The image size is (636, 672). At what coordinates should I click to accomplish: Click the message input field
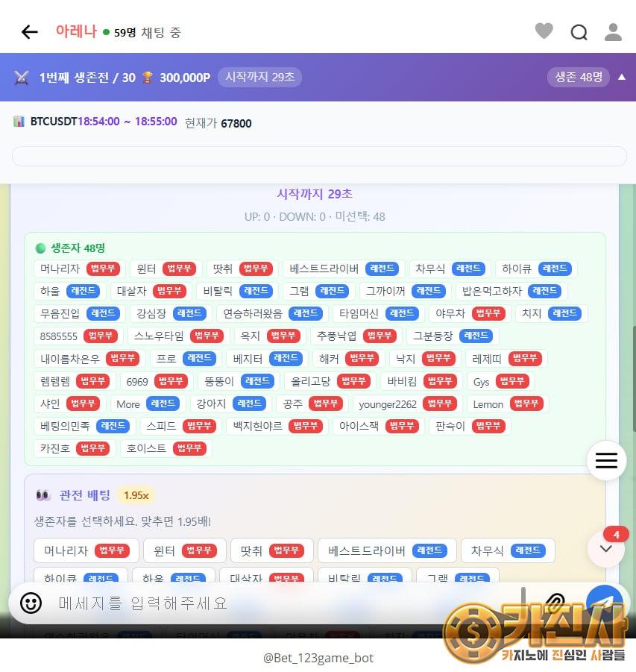tap(283, 603)
